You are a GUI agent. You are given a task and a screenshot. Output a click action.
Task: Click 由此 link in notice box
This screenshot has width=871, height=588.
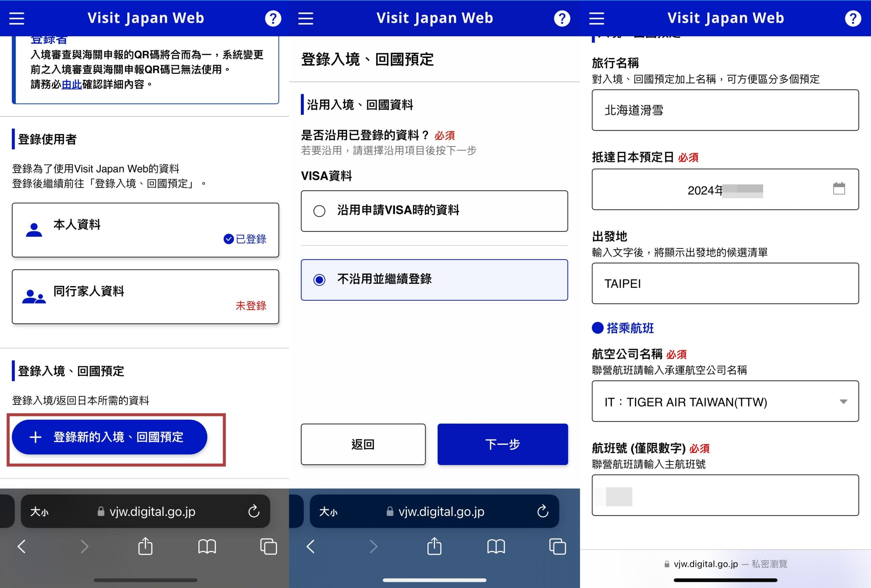pyautogui.click(x=71, y=84)
